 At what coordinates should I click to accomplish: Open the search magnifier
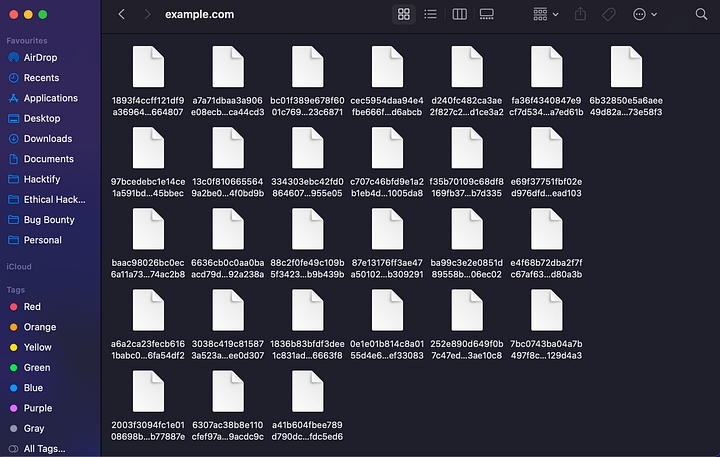[x=701, y=14]
